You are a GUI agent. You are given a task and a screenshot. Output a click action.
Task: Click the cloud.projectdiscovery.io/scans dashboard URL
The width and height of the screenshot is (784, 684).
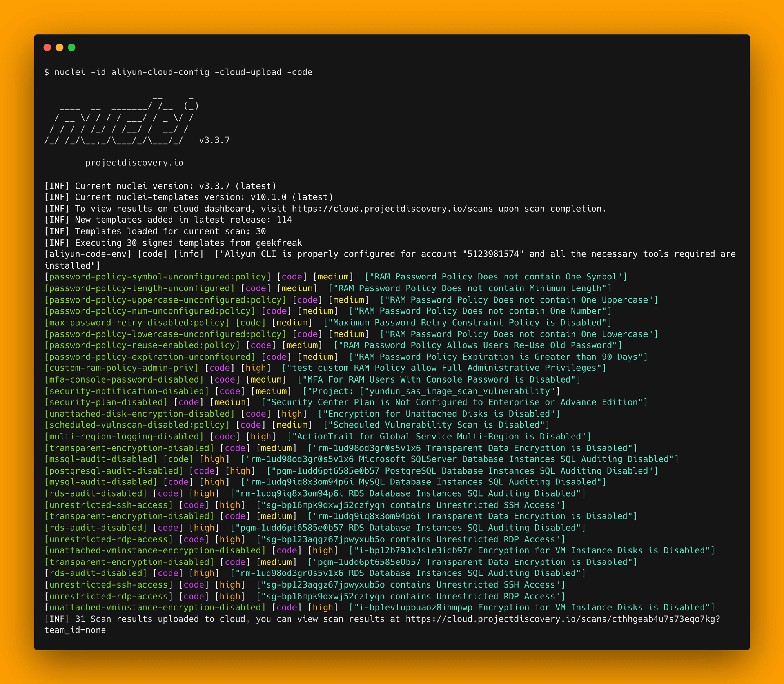click(x=392, y=209)
